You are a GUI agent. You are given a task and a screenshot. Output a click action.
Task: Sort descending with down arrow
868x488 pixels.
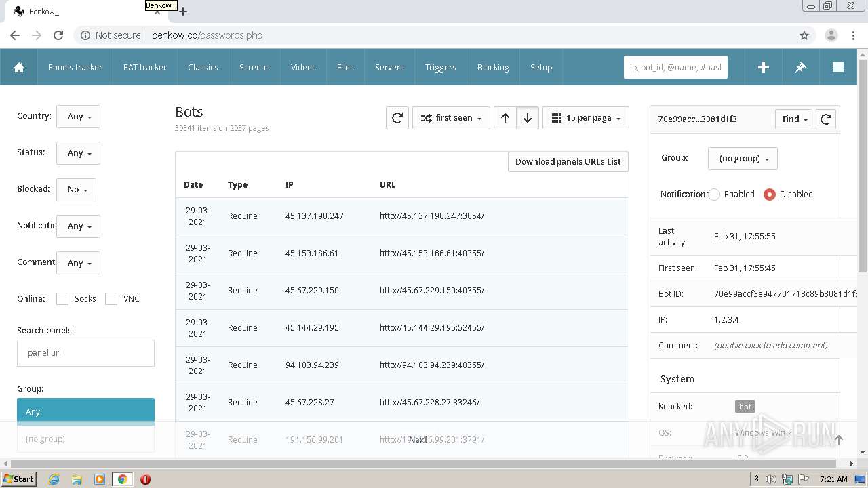point(528,118)
